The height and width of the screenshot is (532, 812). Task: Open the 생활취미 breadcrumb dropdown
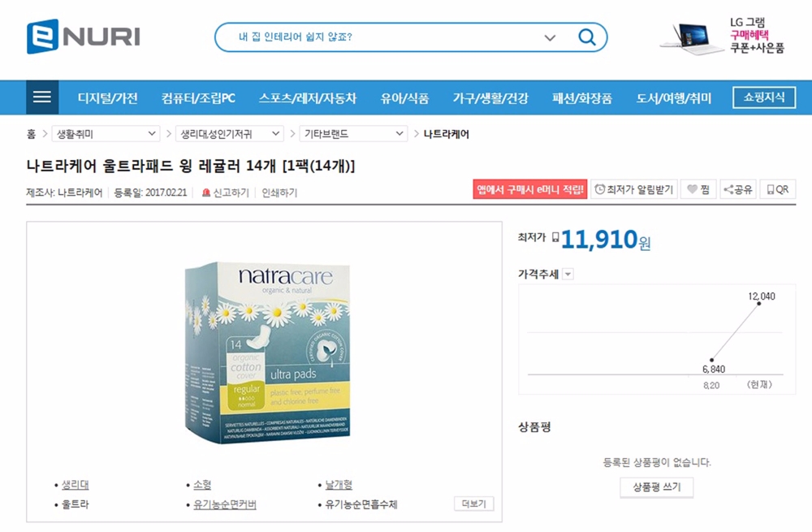106,134
